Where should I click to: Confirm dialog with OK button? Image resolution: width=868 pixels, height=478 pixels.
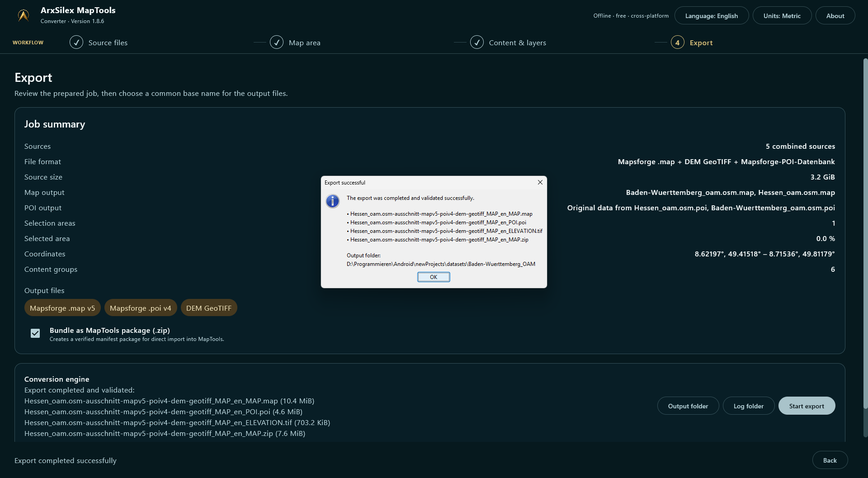[x=434, y=277]
